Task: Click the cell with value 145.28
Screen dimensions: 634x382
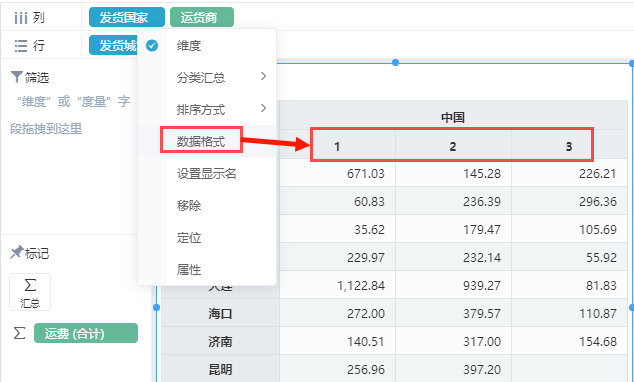Action: click(453, 173)
